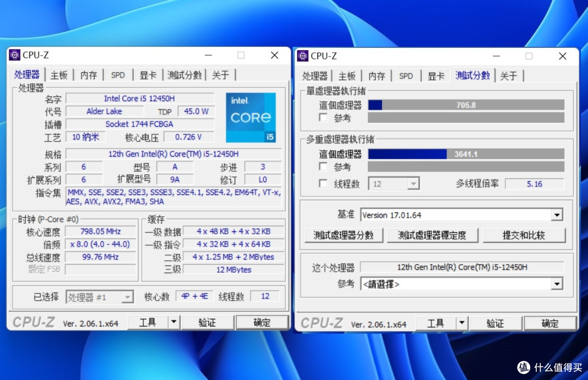Click 确定 button in right window

point(550,323)
